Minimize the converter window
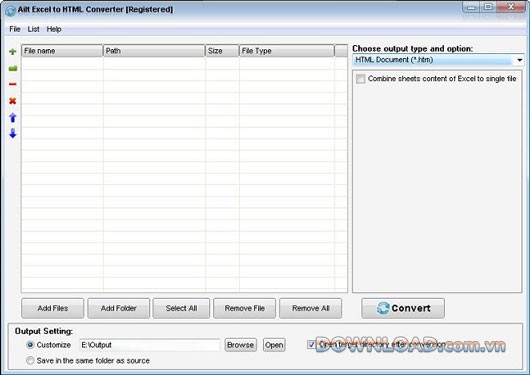The height and width of the screenshot is (375, 530). (x=472, y=7)
